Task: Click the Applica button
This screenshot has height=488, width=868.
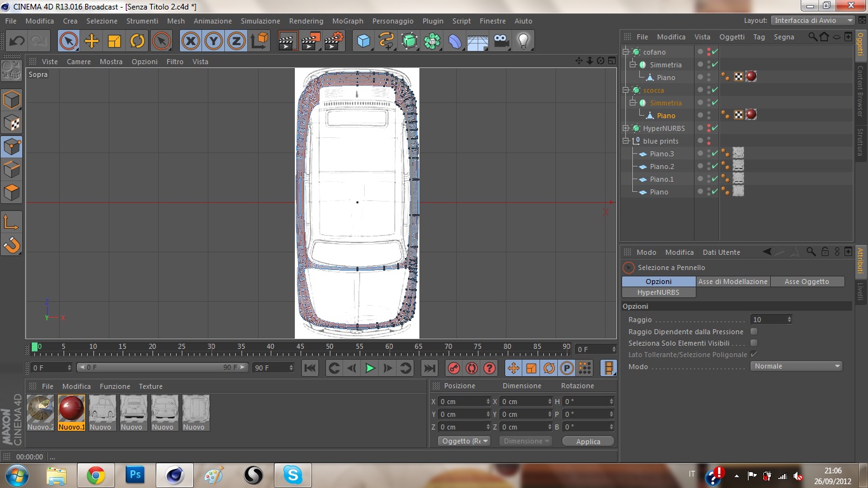Action: click(x=588, y=441)
